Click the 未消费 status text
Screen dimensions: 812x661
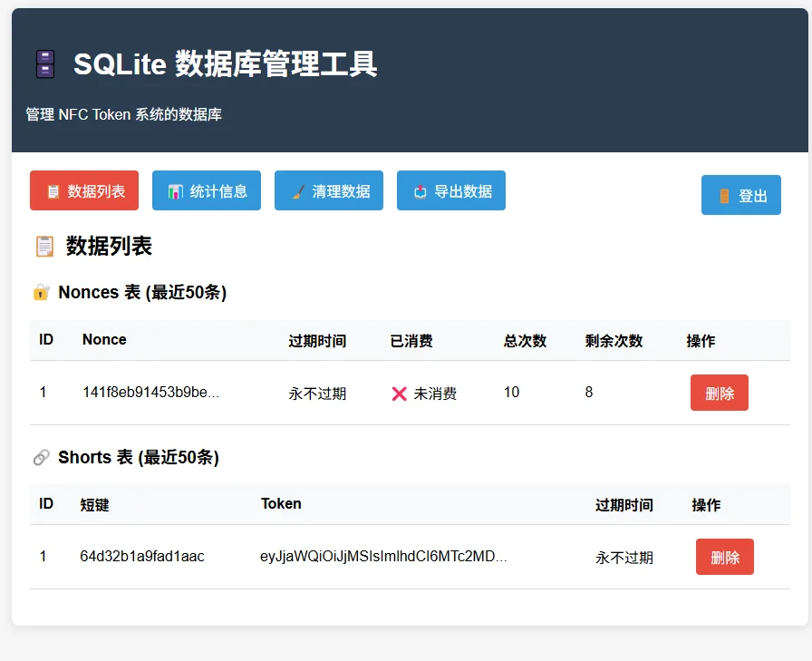pos(435,394)
